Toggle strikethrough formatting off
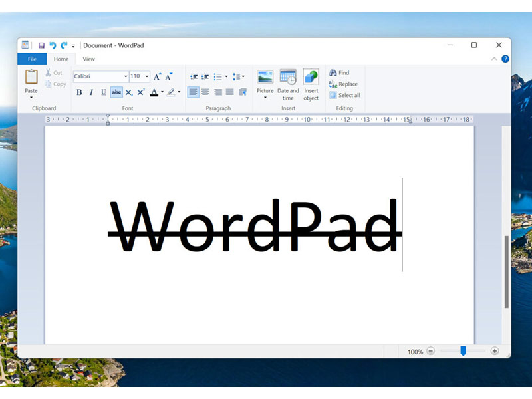The height and width of the screenshot is (399, 532). [116, 92]
